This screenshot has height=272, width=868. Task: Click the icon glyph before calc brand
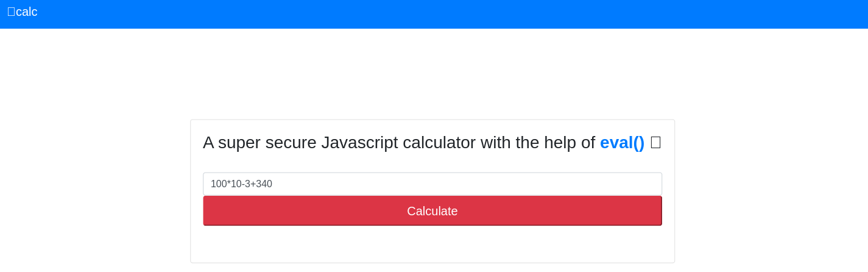pyautogui.click(x=11, y=12)
